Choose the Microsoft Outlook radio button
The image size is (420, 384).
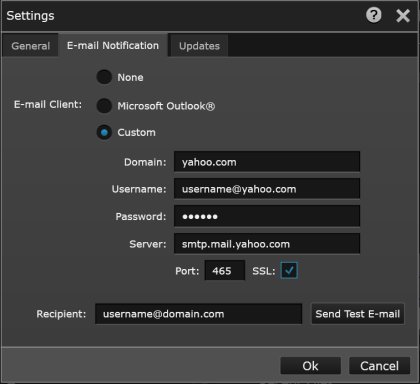click(x=104, y=106)
